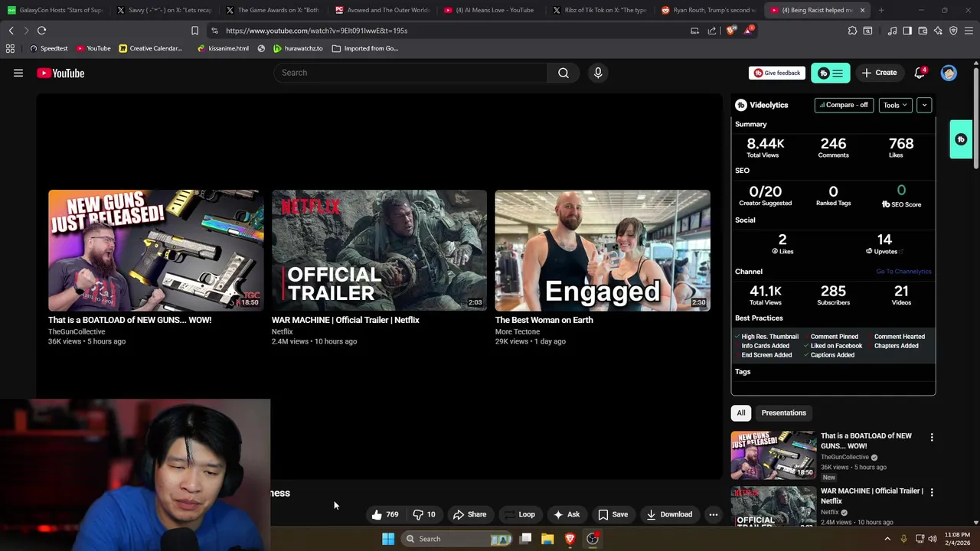Open TubeBuddy green menu button
980x551 pixels.
(x=831, y=73)
